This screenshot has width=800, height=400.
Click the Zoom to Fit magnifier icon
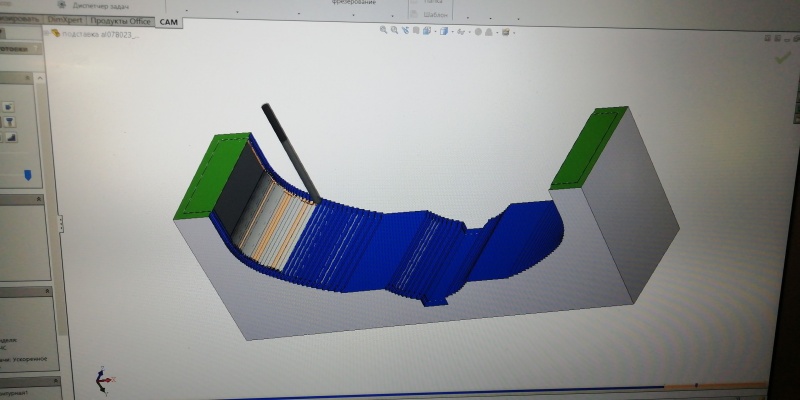[384, 30]
